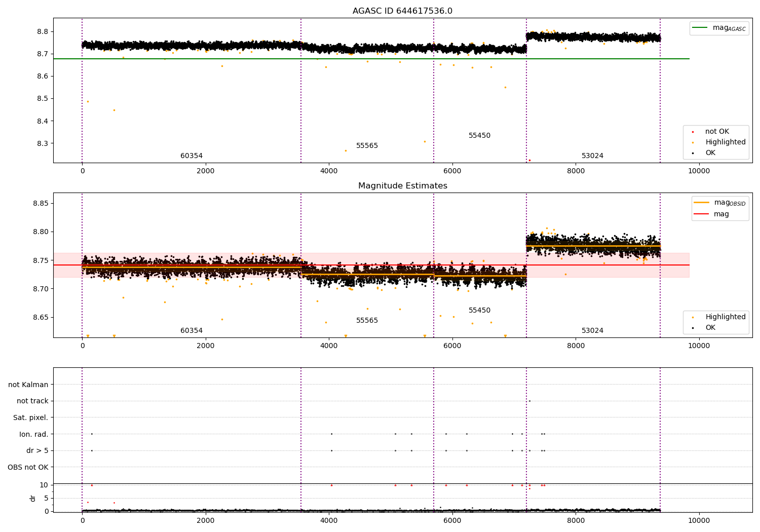Screen dimensions: 760x532
Task: Click the 'dr > 5' flag row label
Action: tap(37, 450)
